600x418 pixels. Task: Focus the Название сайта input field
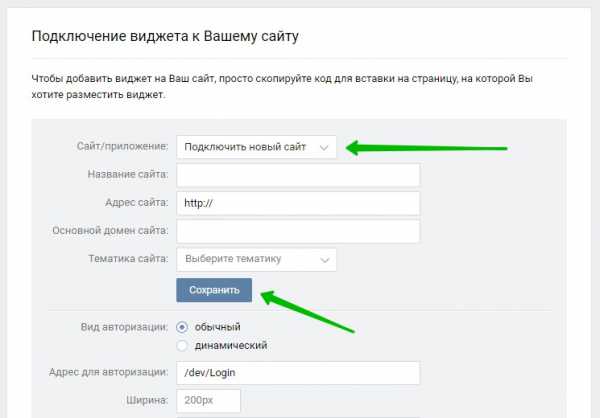click(298, 175)
